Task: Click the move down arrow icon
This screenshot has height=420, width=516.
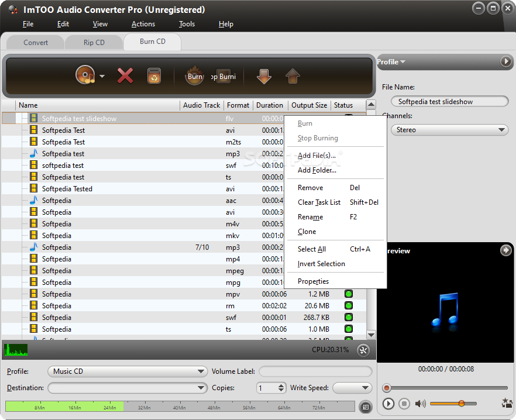Action: 264,76
